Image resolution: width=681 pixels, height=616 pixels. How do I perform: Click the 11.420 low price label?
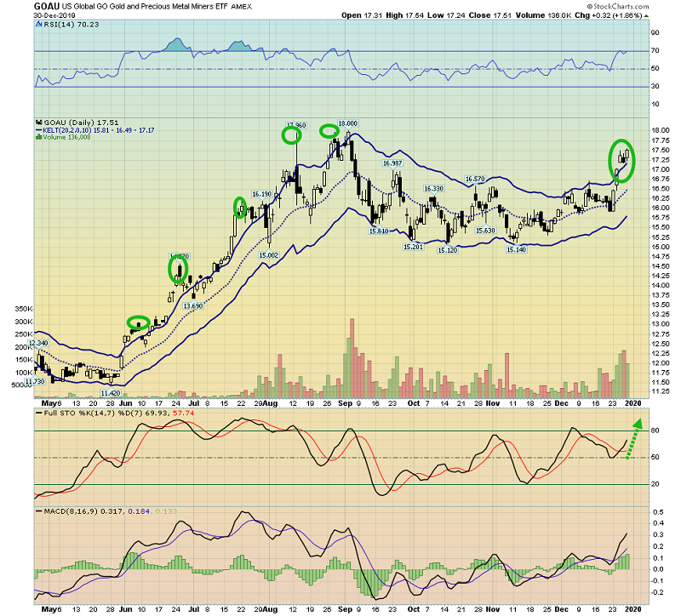pos(111,393)
